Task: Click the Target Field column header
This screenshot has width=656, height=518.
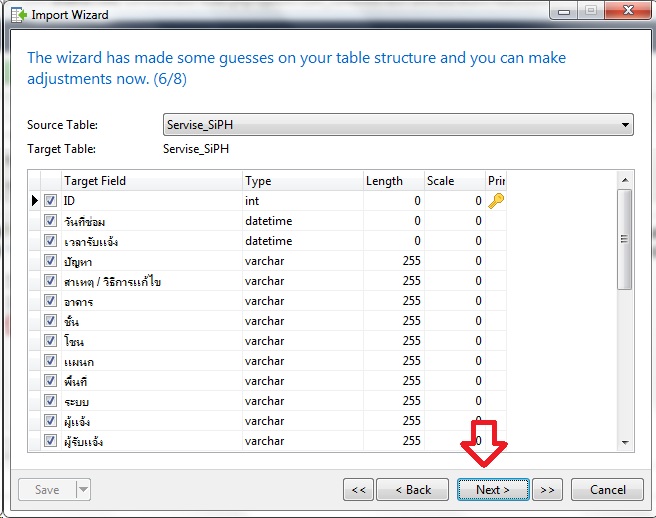Action: (150, 181)
